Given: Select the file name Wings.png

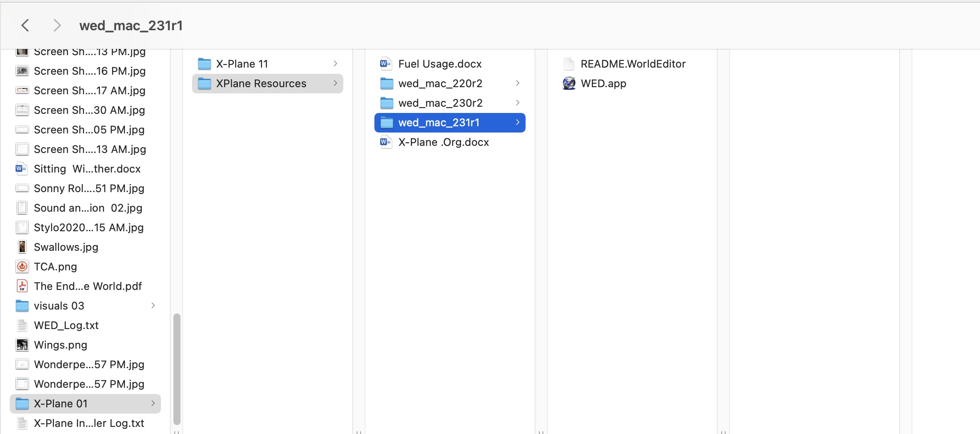Looking at the screenshot, I should click(60, 345).
